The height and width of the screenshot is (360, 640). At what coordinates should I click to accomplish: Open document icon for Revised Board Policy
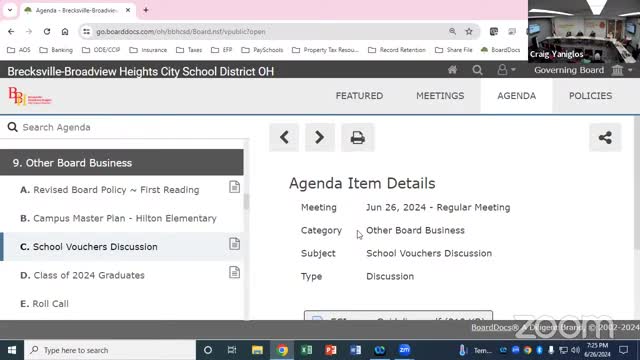tap(234, 187)
